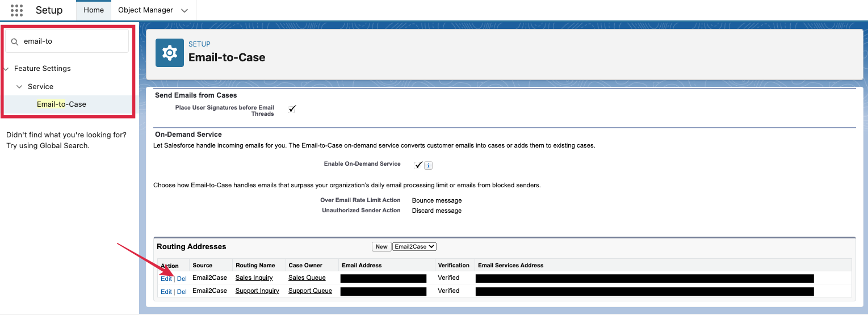Delete the Support Inquiry routing address
The image size is (868, 315).
(182, 292)
